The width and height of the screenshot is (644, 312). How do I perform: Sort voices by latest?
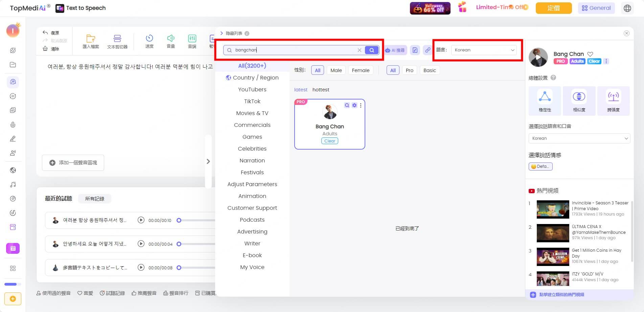pyautogui.click(x=301, y=90)
